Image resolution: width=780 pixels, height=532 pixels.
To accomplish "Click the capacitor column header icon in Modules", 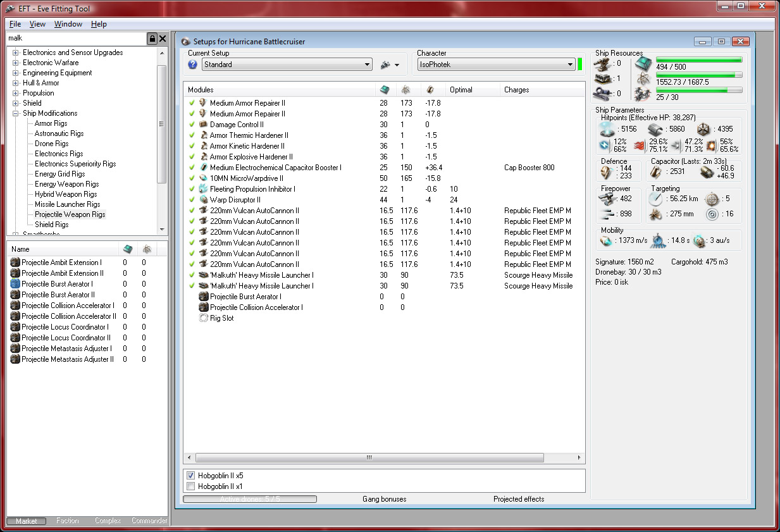I will (x=430, y=90).
